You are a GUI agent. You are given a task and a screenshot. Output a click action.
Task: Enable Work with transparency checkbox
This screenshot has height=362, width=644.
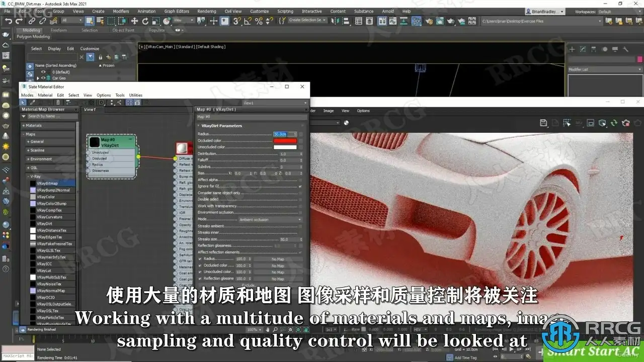pyautogui.click(x=300, y=206)
